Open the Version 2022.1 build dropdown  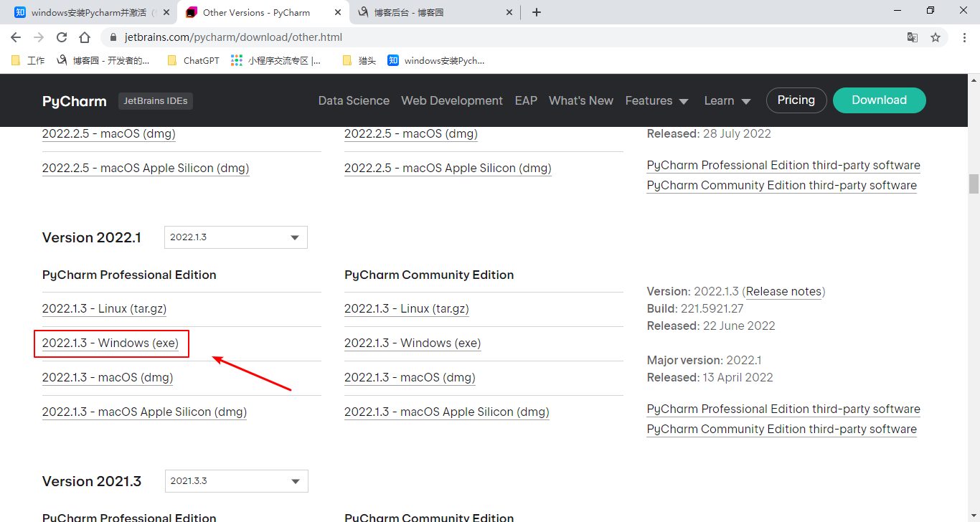pos(236,237)
